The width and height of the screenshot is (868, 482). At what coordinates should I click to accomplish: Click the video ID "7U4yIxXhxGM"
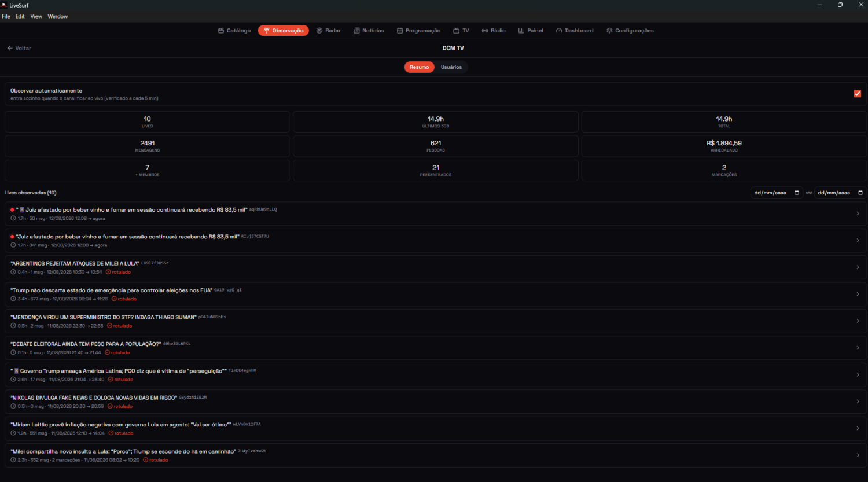[x=252, y=451]
